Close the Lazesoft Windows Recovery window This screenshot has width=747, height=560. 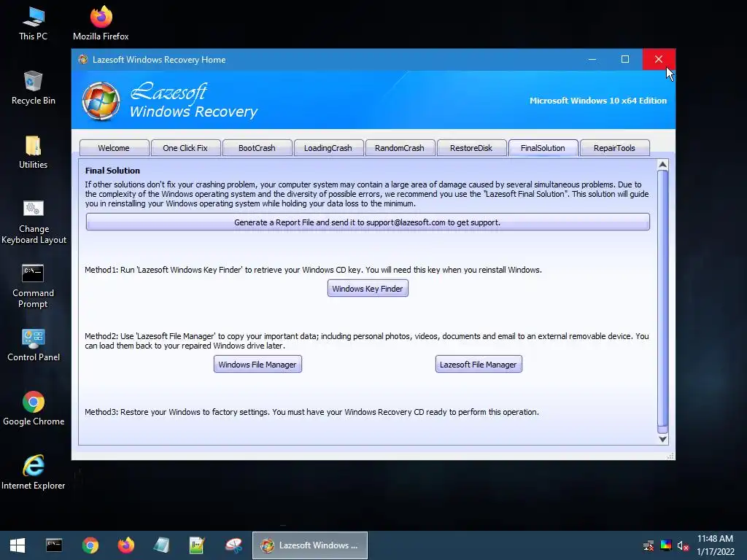pos(659,60)
